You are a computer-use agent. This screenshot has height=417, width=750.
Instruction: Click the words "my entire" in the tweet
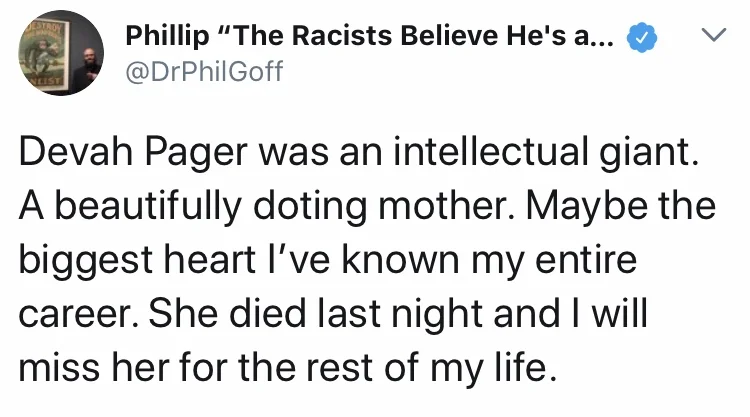click(x=567, y=263)
